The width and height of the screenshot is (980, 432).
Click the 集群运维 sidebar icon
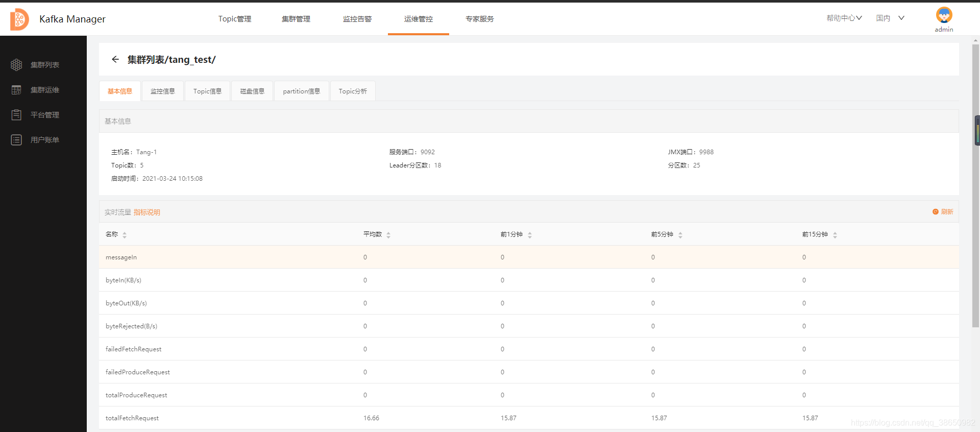[x=16, y=90]
